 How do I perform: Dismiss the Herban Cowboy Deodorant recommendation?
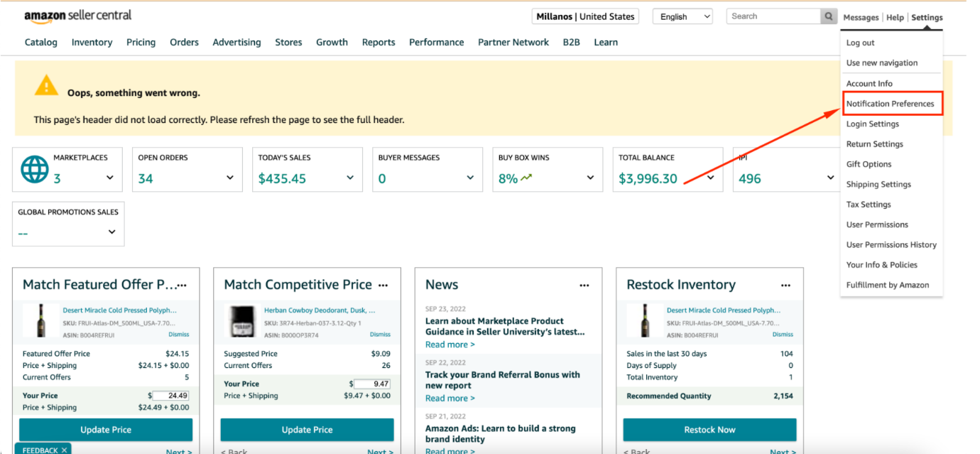pos(380,335)
